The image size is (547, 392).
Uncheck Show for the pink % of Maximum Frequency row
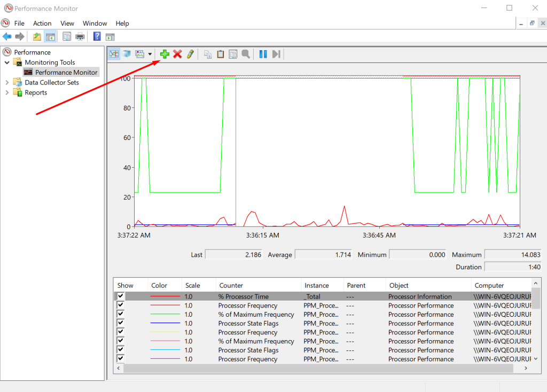(121, 340)
